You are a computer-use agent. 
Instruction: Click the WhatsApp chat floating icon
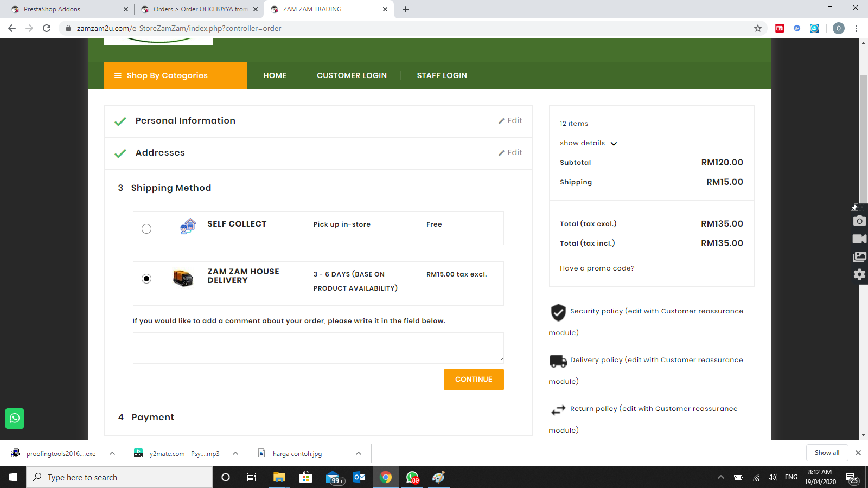[x=15, y=419]
